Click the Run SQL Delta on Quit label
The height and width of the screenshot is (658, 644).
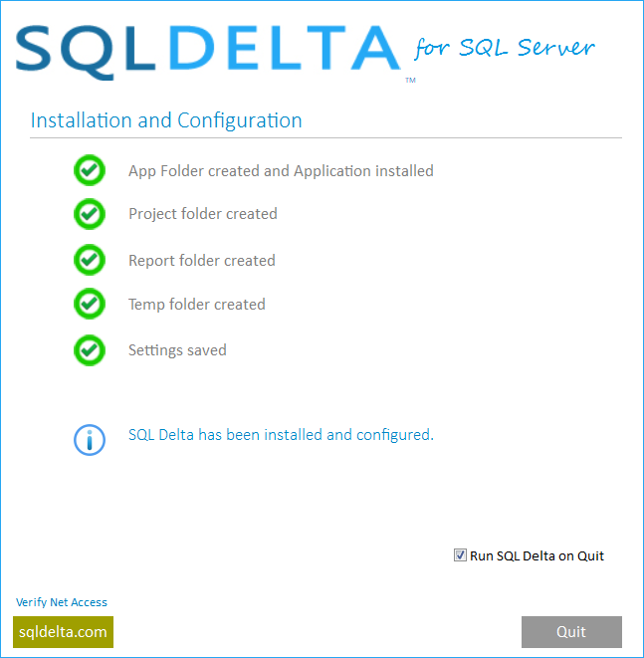(537, 555)
